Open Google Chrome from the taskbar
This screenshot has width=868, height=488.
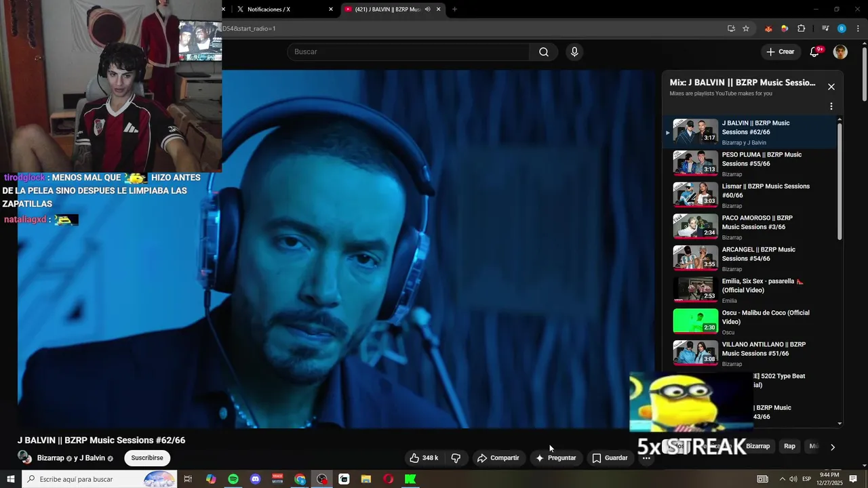(x=300, y=479)
